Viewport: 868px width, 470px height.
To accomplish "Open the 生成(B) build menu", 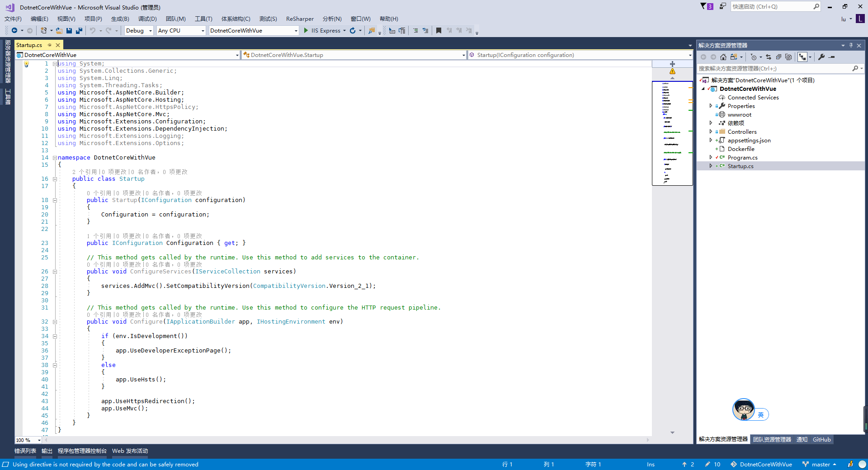I will (120, 19).
